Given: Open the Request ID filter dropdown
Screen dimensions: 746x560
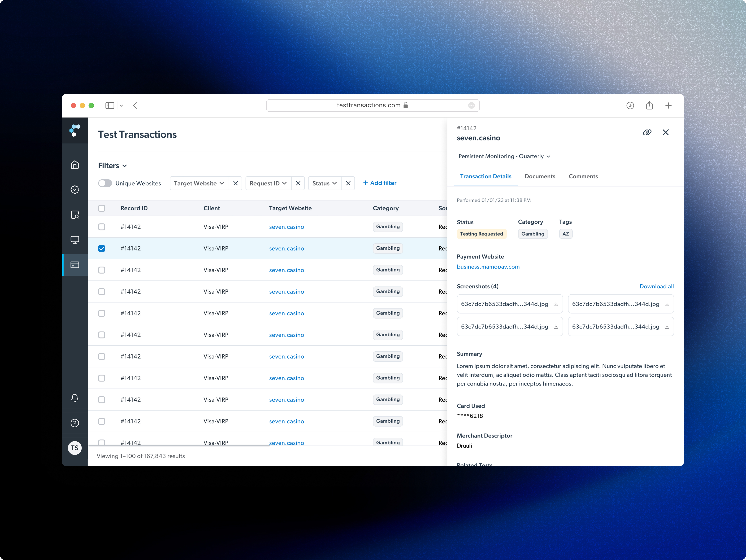Looking at the screenshot, I should [x=269, y=183].
